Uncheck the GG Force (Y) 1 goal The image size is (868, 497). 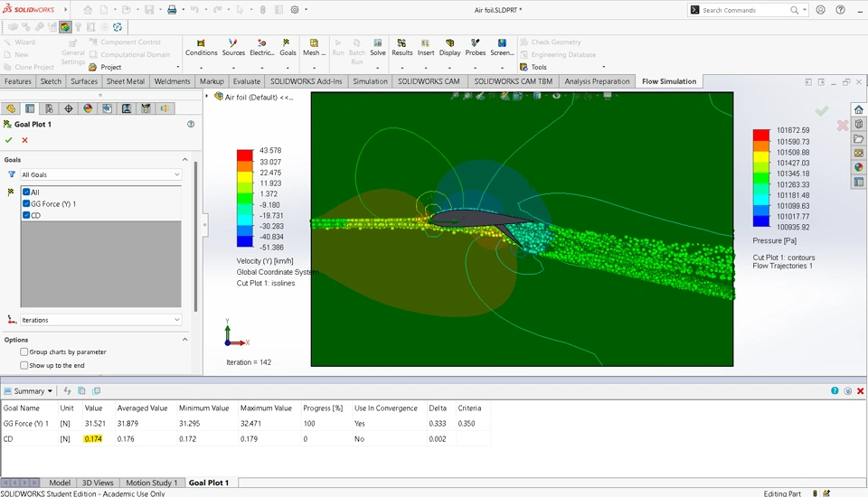(26, 204)
